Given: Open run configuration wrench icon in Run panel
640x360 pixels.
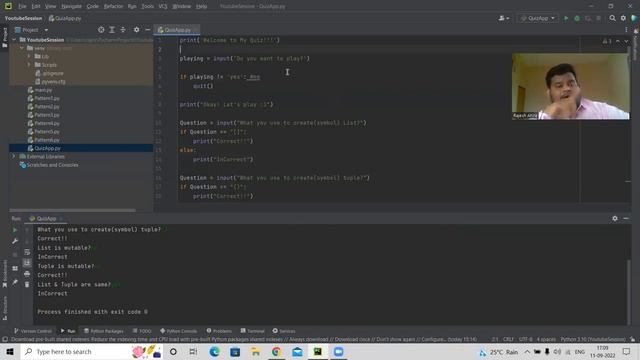Looking at the screenshot, I should coord(15,241).
